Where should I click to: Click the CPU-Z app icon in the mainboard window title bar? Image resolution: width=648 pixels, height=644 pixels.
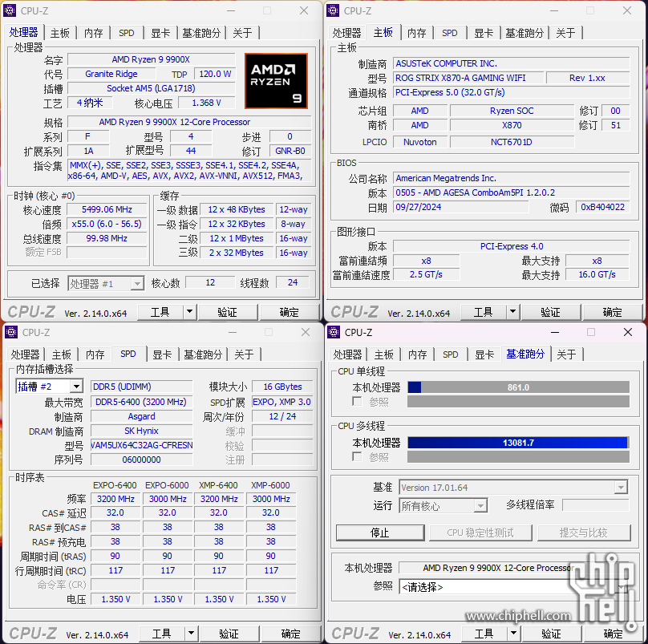333,10
